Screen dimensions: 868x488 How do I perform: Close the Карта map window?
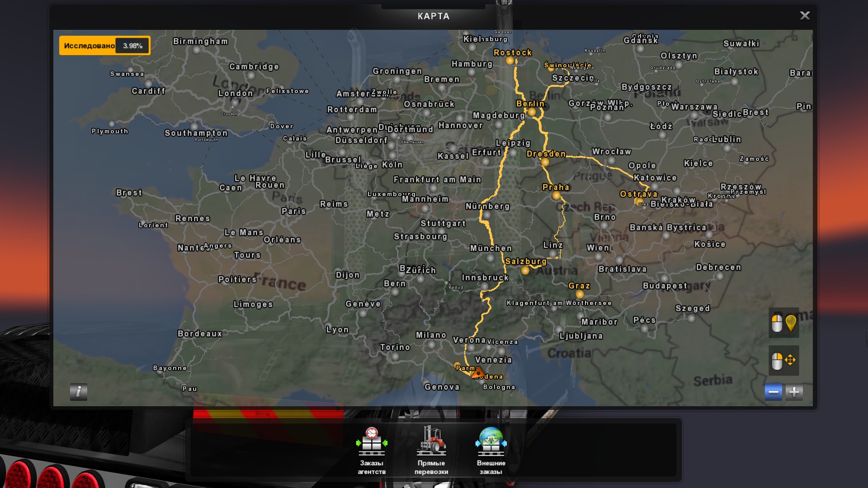click(805, 15)
